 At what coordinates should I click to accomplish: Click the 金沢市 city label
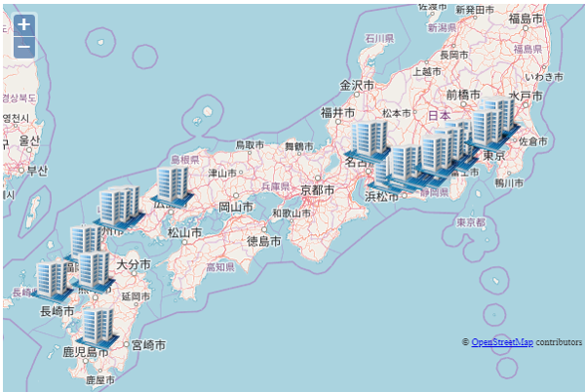[x=357, y=86]
